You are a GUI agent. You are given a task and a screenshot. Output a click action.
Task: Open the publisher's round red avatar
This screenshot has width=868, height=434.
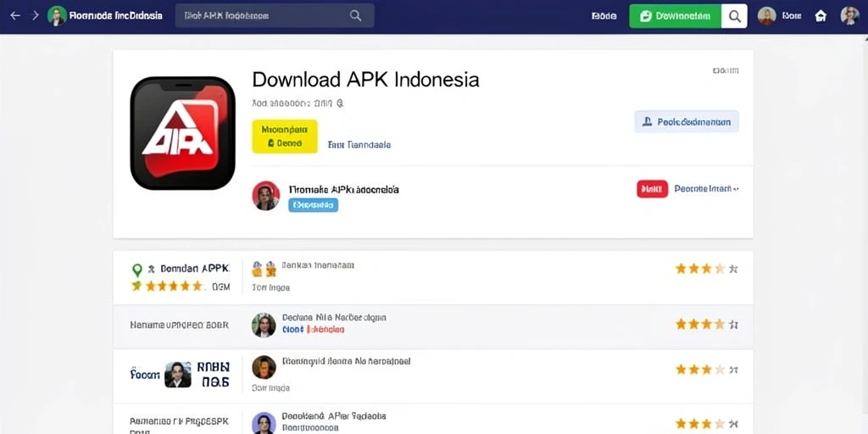pos(265,196)
